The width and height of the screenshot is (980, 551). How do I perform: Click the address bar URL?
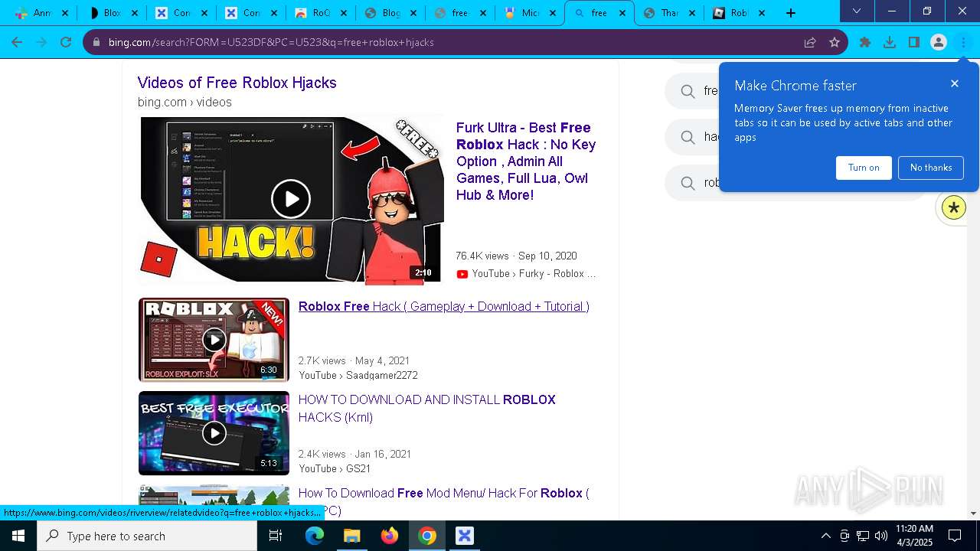271,43
